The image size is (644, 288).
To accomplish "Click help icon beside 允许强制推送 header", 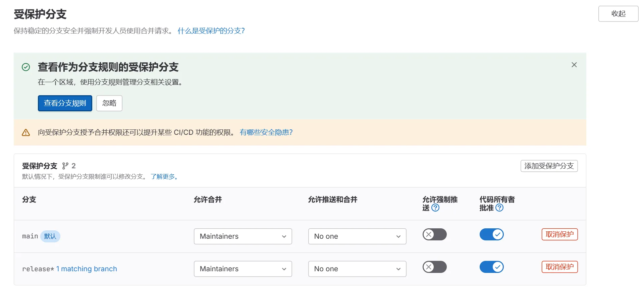I will 435,208.
